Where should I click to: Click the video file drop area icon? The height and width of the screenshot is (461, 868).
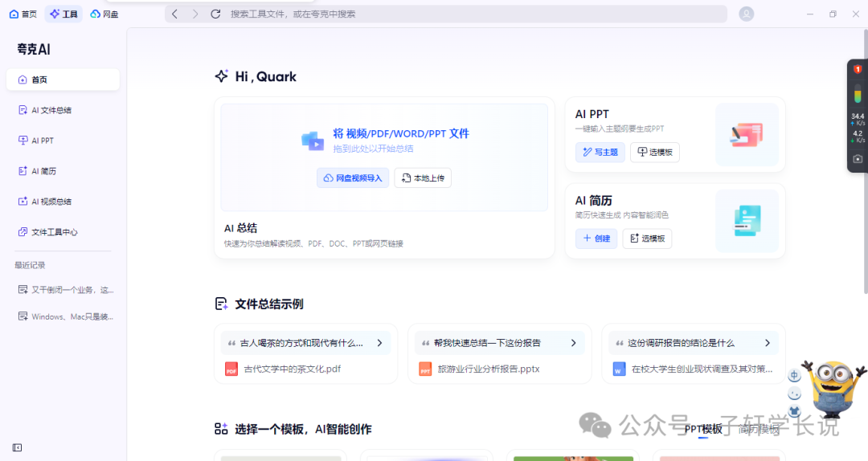[313, 141]
